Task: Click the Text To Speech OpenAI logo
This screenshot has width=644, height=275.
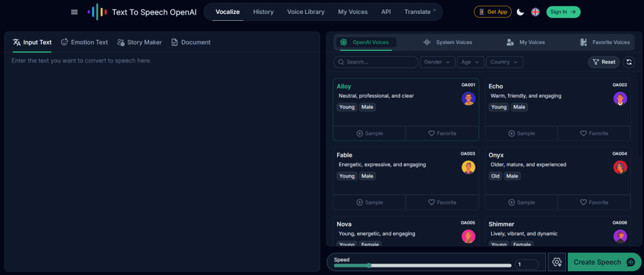Action: (x=142, y=12)
